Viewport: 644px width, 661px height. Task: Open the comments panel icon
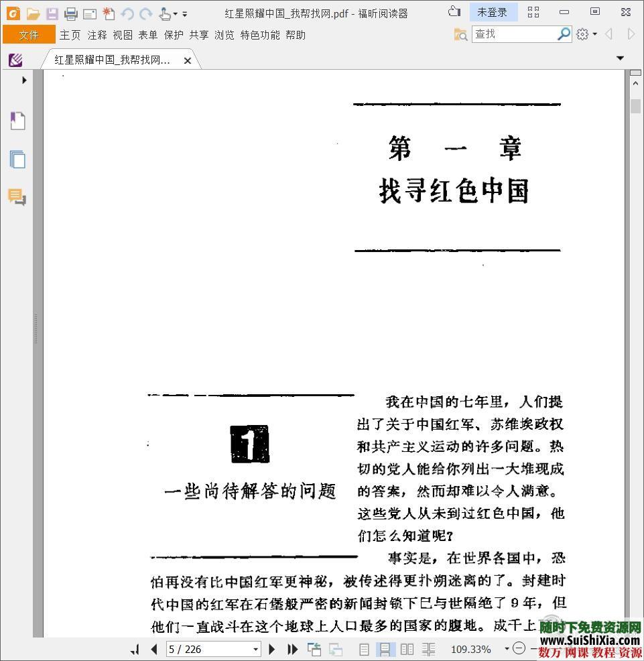(x=17, y=198)
